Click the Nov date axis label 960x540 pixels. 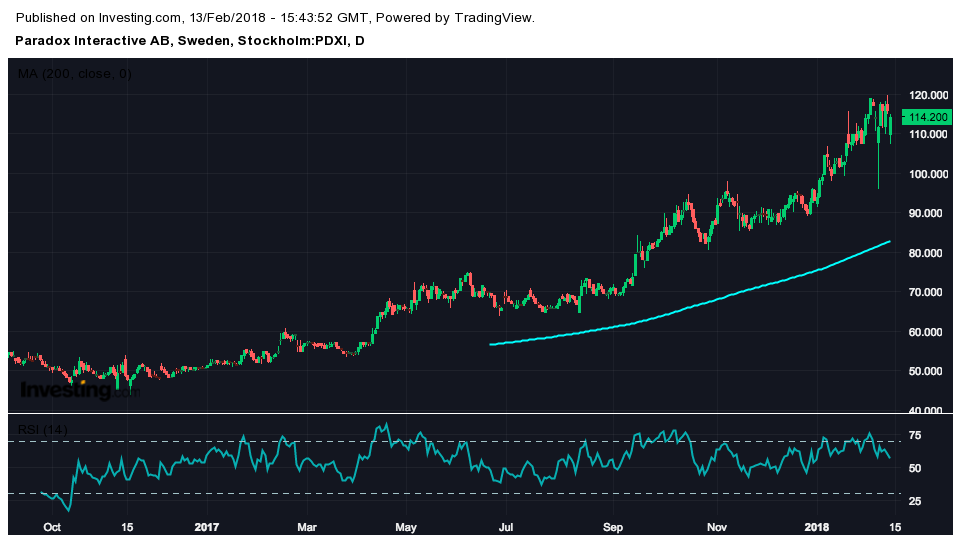pyautogui.click(x=717, y=527)
